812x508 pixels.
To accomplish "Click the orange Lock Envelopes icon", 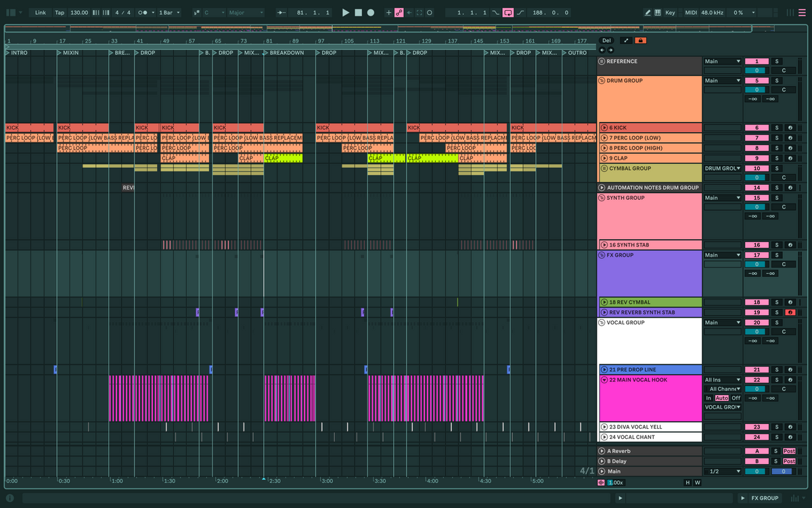I will tap(640, 41).
